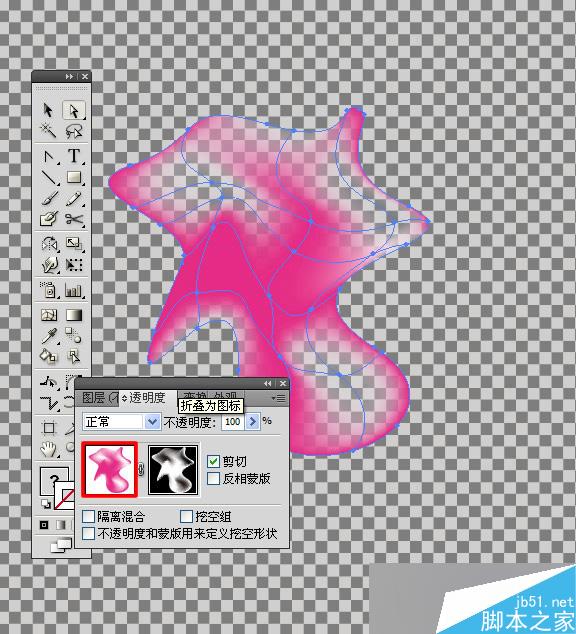This screenshot has width=576, height=634.
Task: Choose the Artboard tool
Action: [49, 427]
